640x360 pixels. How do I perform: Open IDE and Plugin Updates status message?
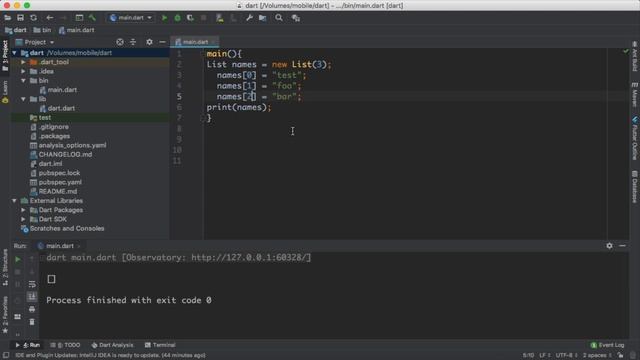[x=110, y=356]
